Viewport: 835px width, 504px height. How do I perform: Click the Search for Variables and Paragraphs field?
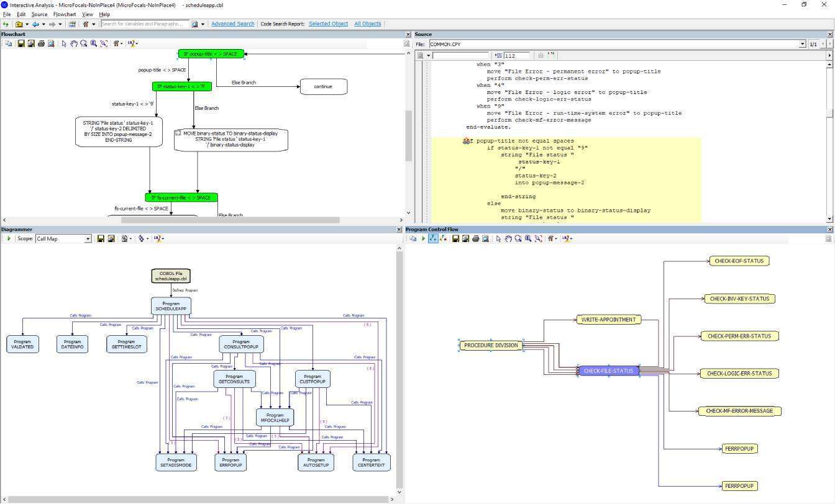tap(144, 24)
